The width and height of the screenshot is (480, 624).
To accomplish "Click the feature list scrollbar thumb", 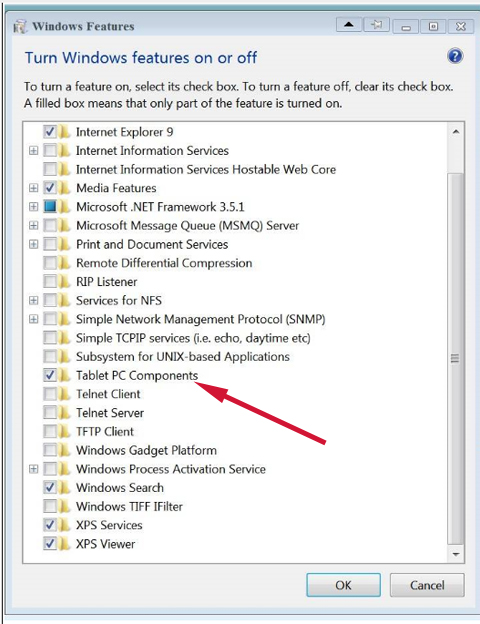I will tap(456, 359).
